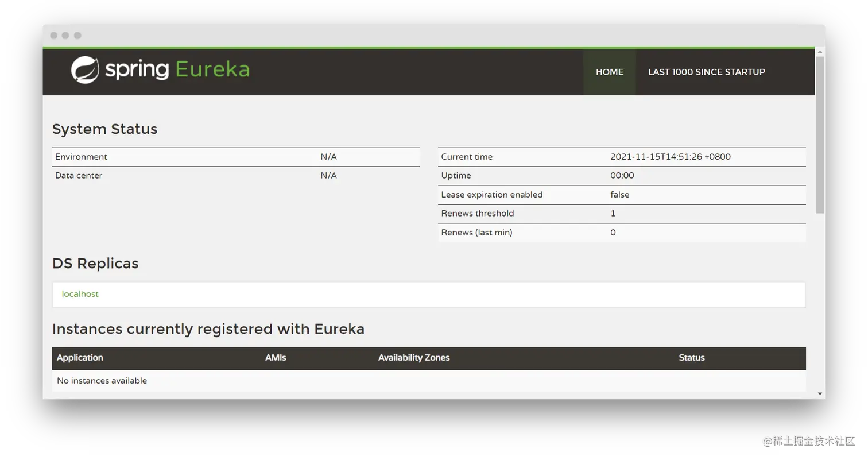The image size is (868, 460).
Task: Click the Environment row label
Action: [x=81, y=157]
